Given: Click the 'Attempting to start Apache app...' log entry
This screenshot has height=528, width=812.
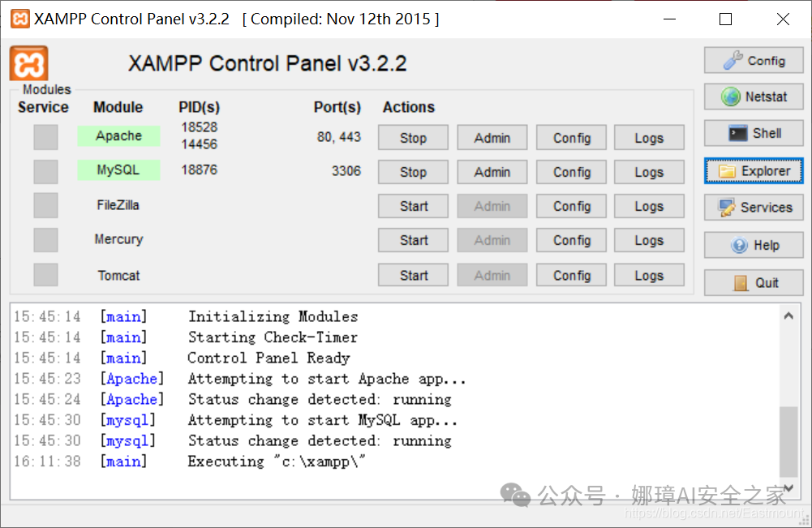Looking at the screenshot, I should (x=327, y=379).
